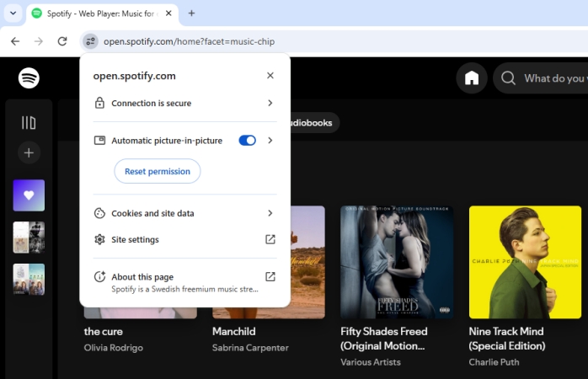Screen dimensions: 588x379
Task: Click Manchild title link
Action: tap(233, 331)
